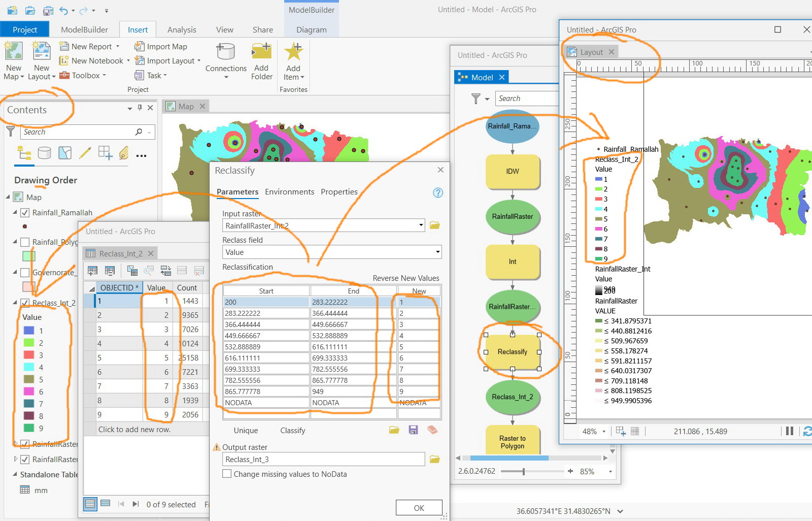Open the New Notebook dropdown
Image resolution: width=812 pixels, height=521 pixels.
tap(128, 60)
